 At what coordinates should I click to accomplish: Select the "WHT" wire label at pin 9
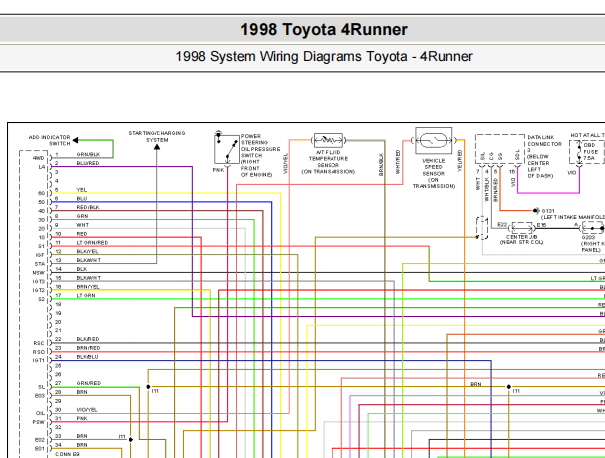tap(82, 225)
